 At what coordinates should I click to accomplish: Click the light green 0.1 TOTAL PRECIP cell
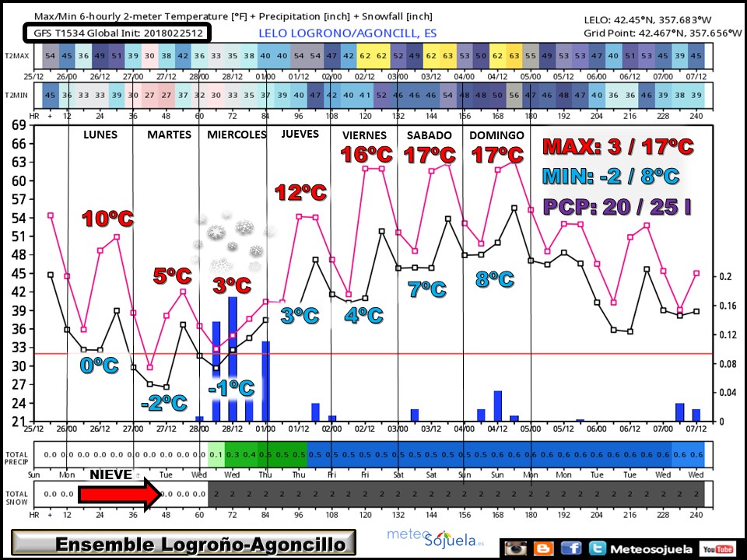(216, 455)
